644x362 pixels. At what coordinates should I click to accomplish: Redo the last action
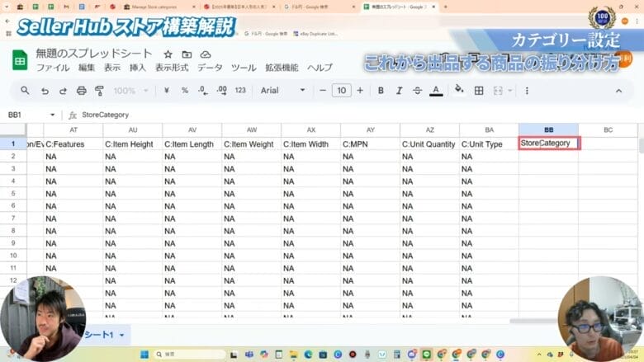(x=63, y=91)
